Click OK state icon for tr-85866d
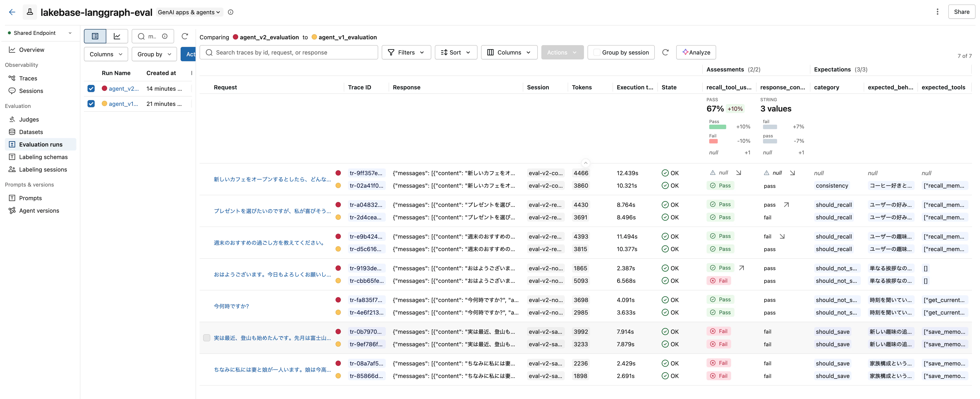This screenshot has height=399, width=980. click(665, 376)
